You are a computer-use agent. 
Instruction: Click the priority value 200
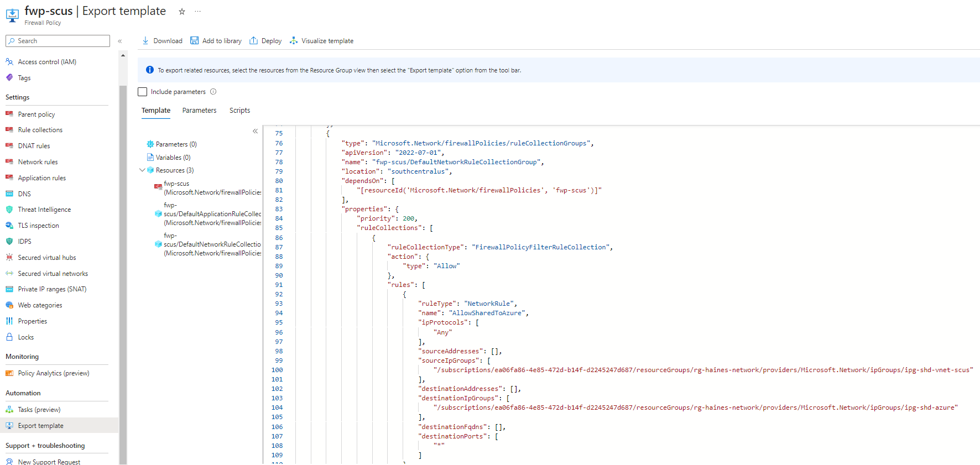408,218
